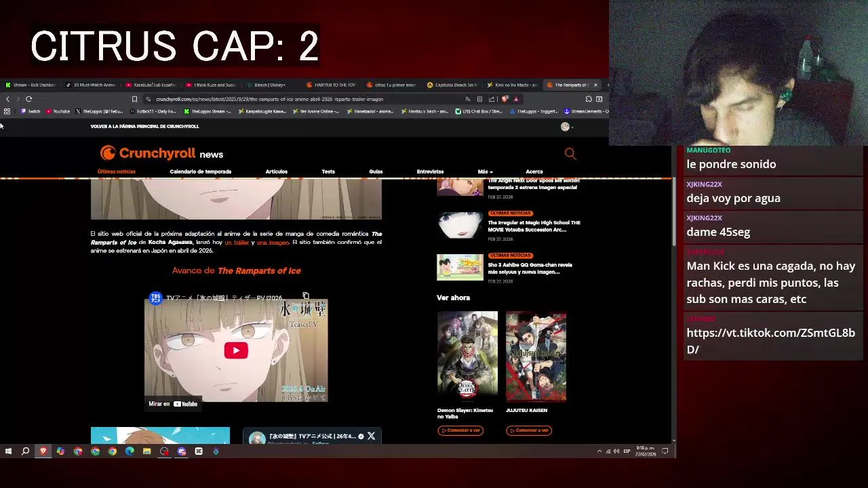The height and width of the screenshot is (488, 868).
Task: Click Comenzar a ver under JUJUTSU KAISEN
Action: click(529, 430)
